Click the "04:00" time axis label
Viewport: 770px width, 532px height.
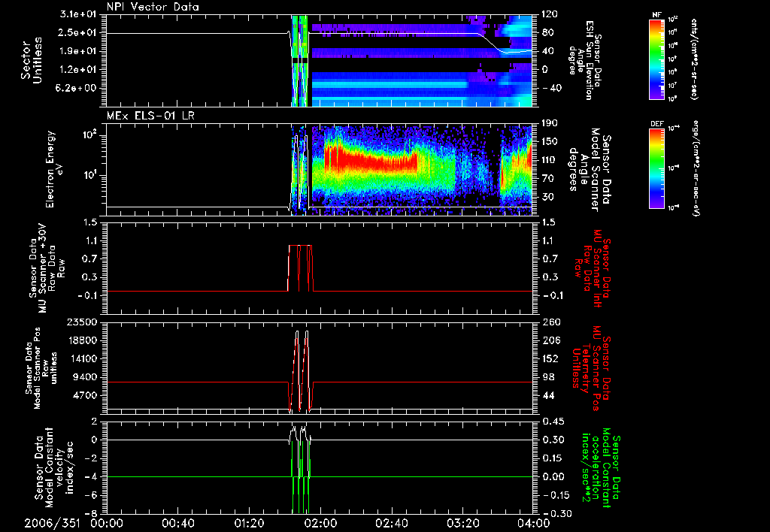click(x=533, y=523)
